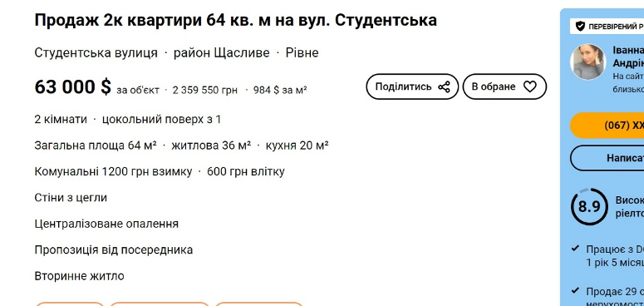The width and height of the screenshot is (644, 306).
Task: Click the first orange tag chip below details
Action: click(x=70, y=304)
